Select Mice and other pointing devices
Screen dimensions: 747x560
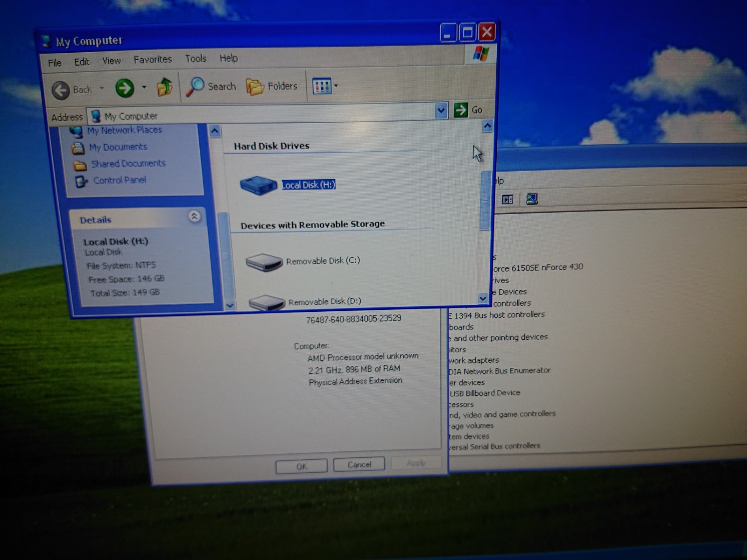click(497, 337)
